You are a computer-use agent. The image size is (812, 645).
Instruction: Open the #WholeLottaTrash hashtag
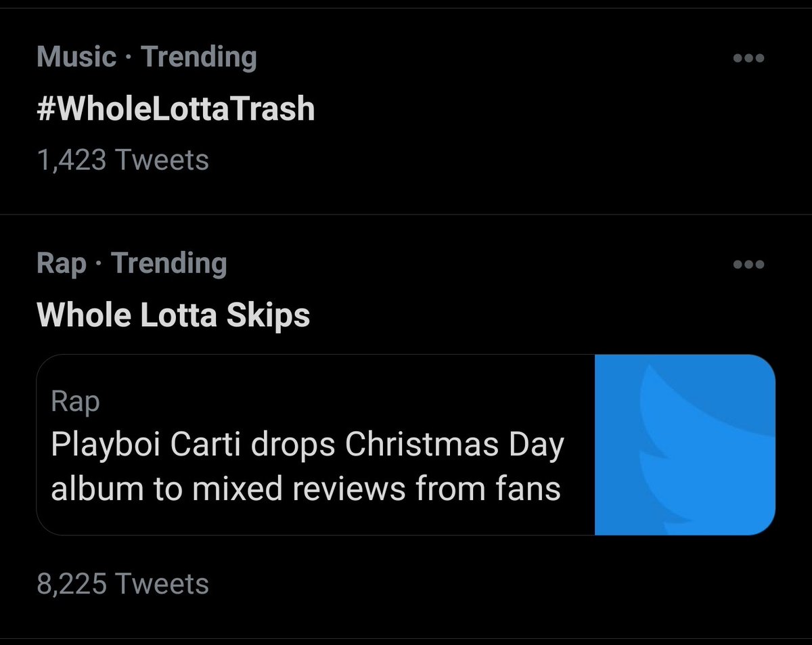point(176,108)
